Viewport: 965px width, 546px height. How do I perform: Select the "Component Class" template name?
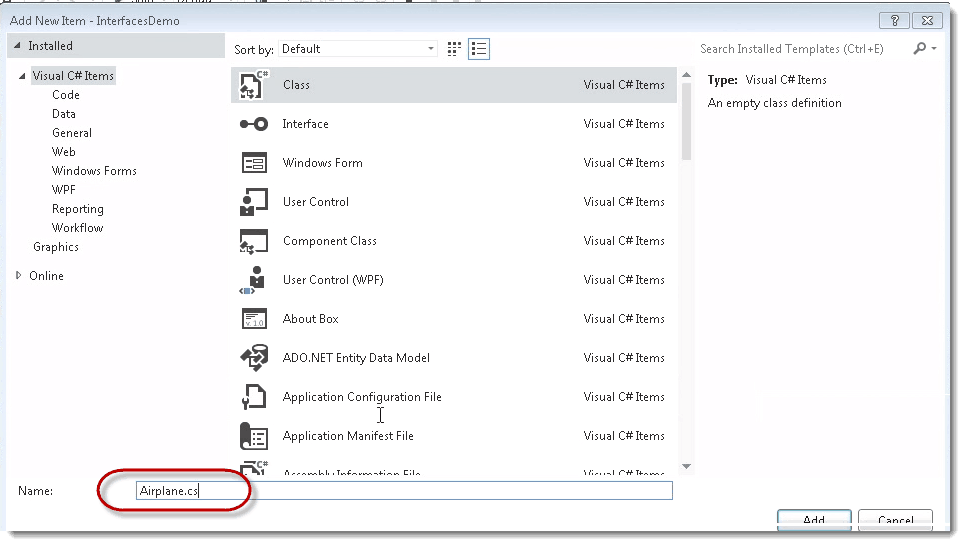[330, 241]
